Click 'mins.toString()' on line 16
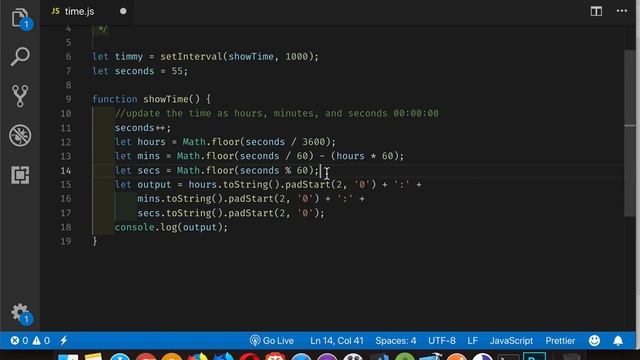640x360 pixels. (x=180, y=199)
